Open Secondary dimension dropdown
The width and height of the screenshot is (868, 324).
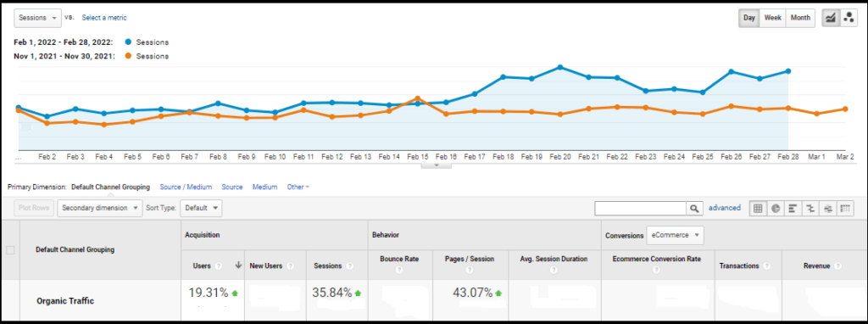(x=100, y=209)
